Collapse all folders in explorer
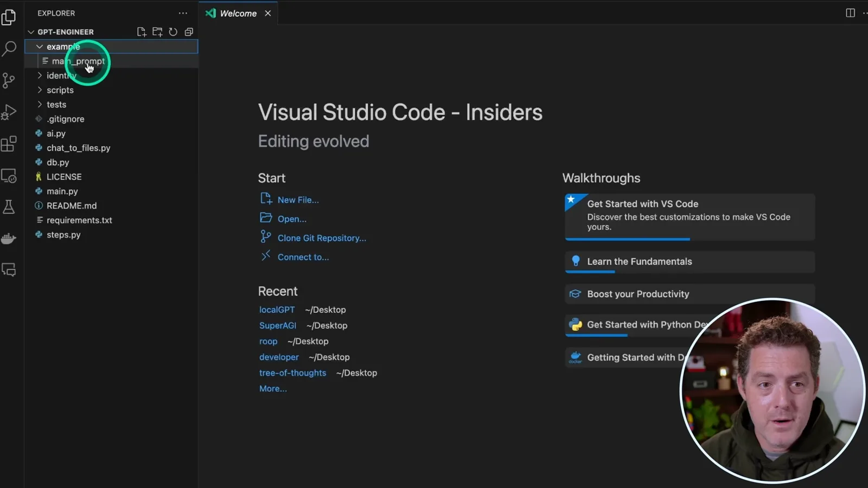 point(189,32)
